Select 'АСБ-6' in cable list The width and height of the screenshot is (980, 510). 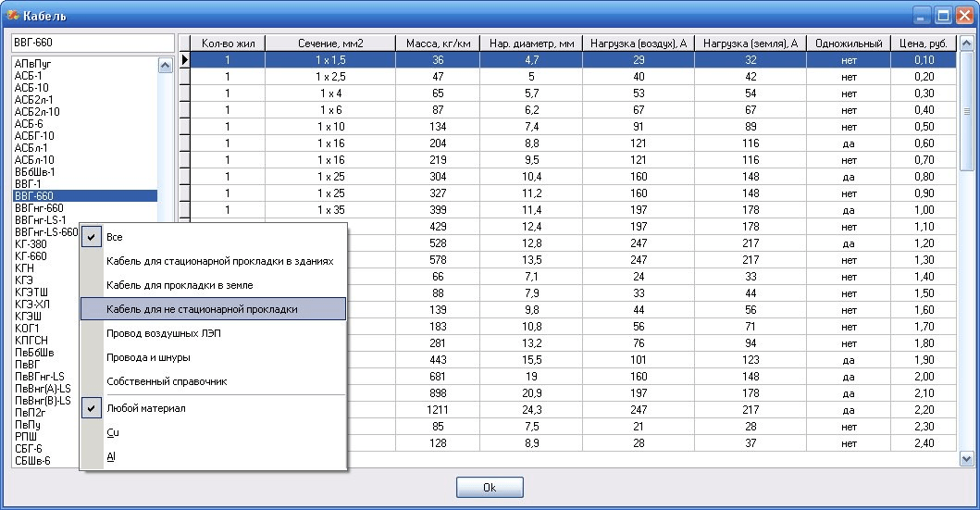28,124
